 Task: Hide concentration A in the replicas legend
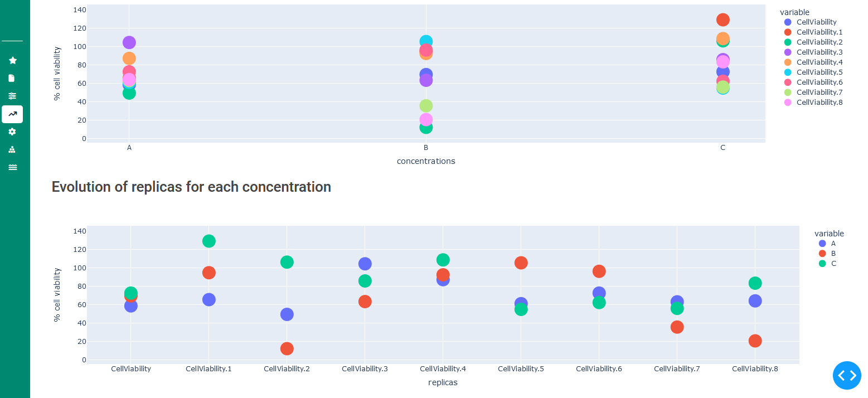click(x=833, y=244)
